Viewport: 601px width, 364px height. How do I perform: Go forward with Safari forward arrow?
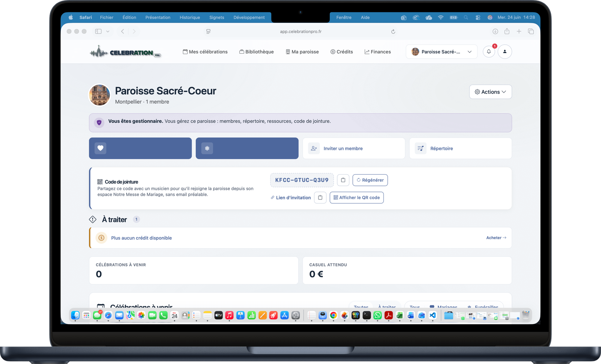click(x=134, y=32)
